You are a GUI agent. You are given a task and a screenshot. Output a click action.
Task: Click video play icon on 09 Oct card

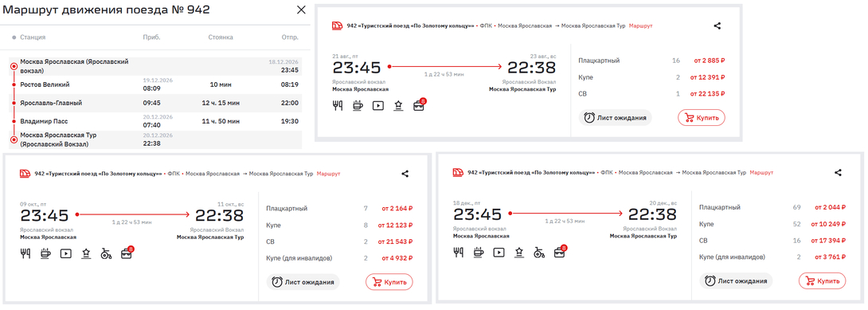tap(66, 253)
